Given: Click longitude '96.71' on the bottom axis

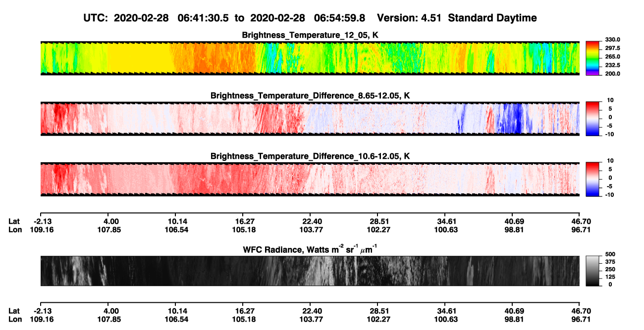Looking at the screenshot, I should click(x=581, y=319).
